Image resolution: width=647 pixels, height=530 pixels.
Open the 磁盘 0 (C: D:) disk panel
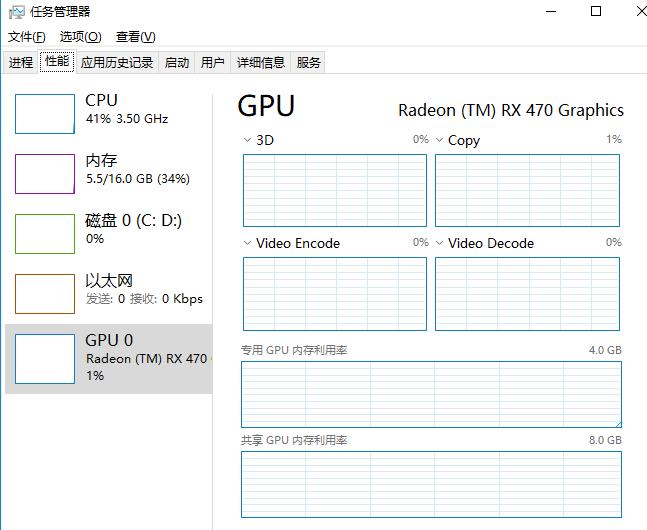pyautogui.click(x=109, y=233)
